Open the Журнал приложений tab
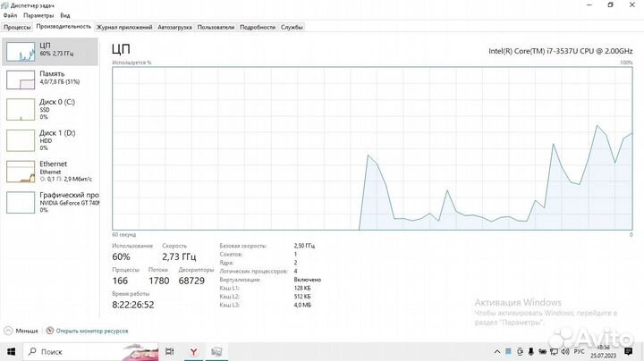The width and height of the screenshot is (644, 361). coord(124,27)
